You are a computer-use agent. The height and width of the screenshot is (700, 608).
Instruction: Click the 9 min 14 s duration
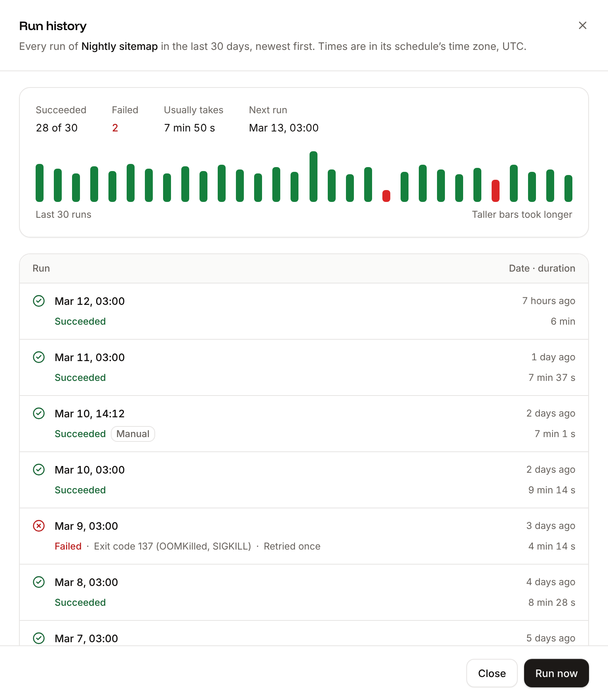coord(552,490)
